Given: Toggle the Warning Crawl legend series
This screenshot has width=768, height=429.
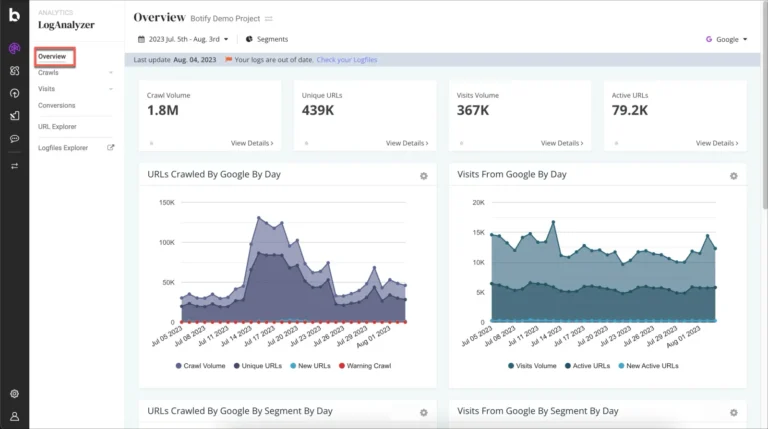Looking at the screenshot, I should [365, 366].
